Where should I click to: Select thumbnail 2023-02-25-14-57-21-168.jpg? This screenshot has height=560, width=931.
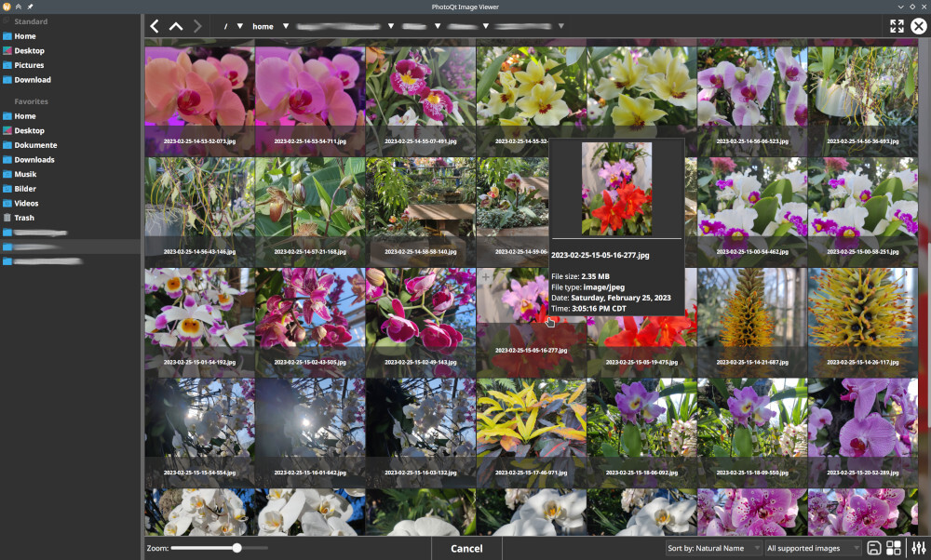(310, 212)
